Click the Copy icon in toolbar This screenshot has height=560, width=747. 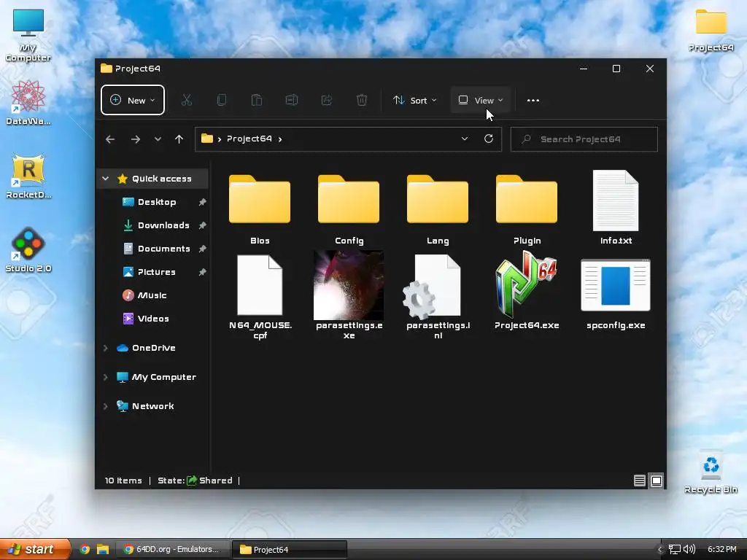(x=222, y=100)
